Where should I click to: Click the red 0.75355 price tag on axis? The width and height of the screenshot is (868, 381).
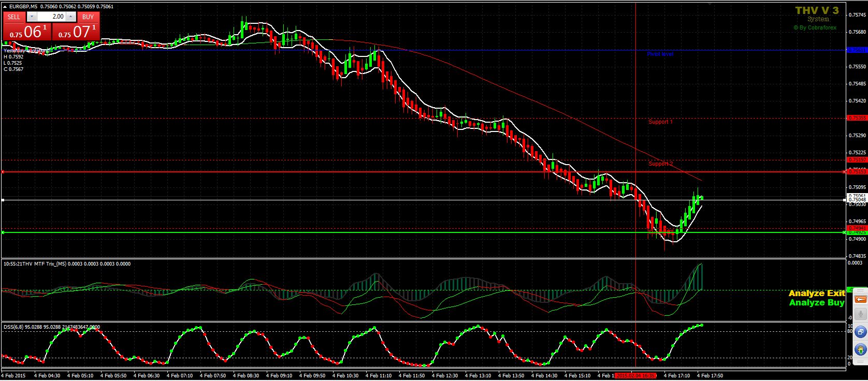click(x=857, y=118)
